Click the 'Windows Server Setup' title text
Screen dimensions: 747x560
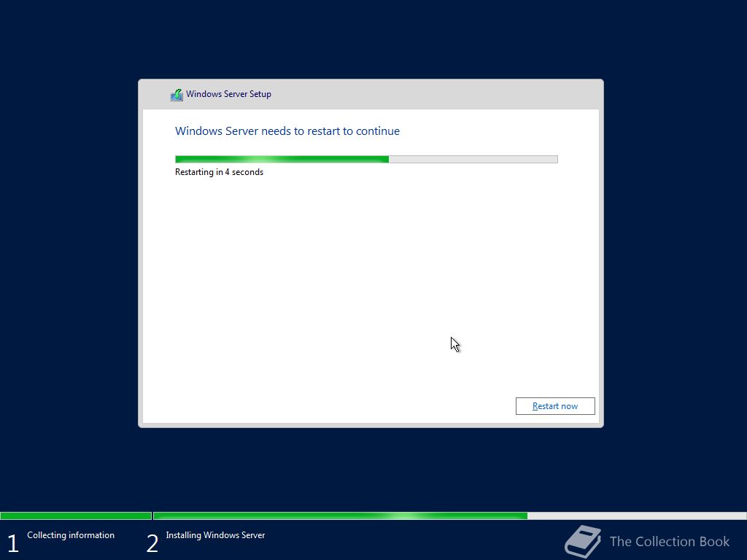[x=228, y=94]
